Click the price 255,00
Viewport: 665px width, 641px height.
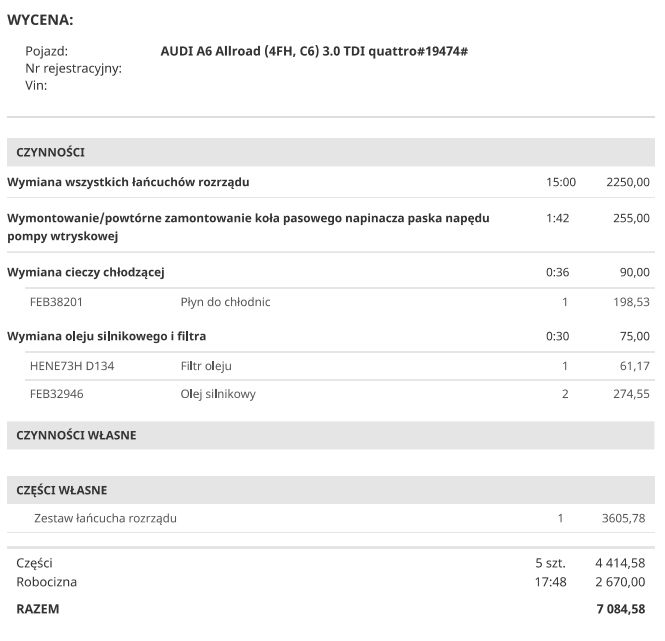coord(631,218)
